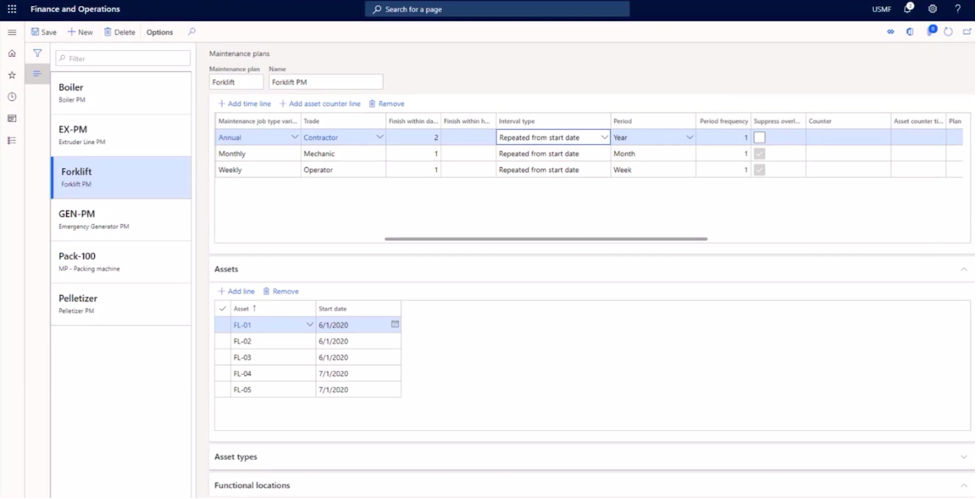Open Recent clock icon in sidebar

[12, 97]
